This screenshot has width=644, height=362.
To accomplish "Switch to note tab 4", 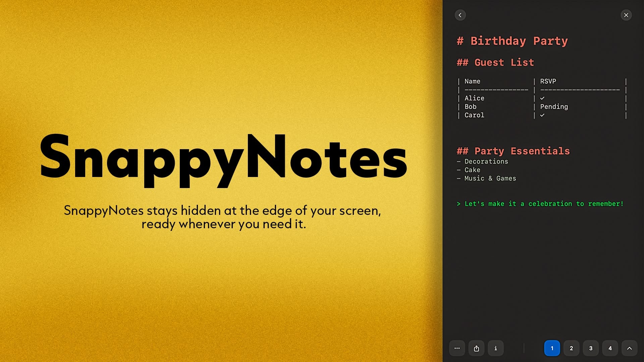I will click(x=610, y=348).
